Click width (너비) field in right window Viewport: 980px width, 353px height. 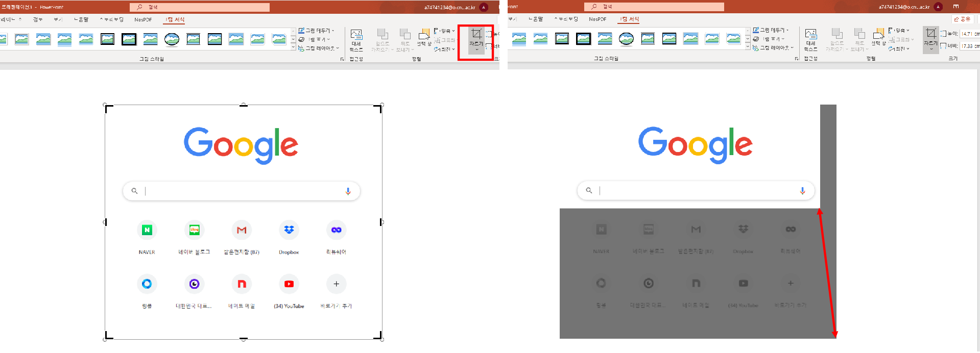point(970,46)
